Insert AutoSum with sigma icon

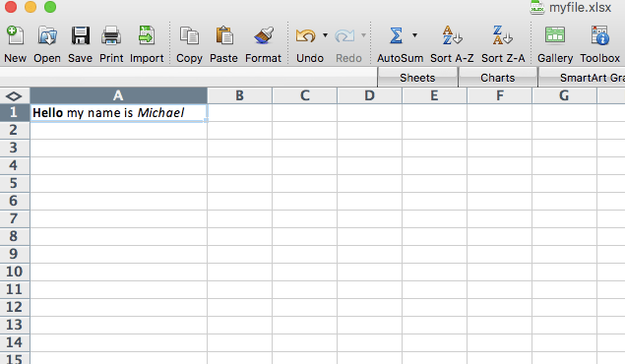click(396, 35)
